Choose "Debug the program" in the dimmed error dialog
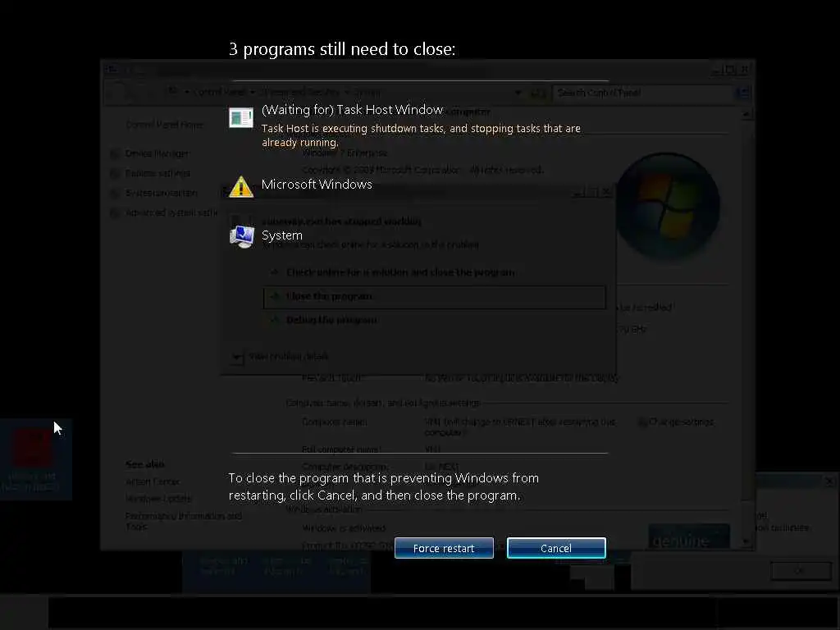Image resolution: width=840 pixels, height=630 pixels. tap(331, 321)
